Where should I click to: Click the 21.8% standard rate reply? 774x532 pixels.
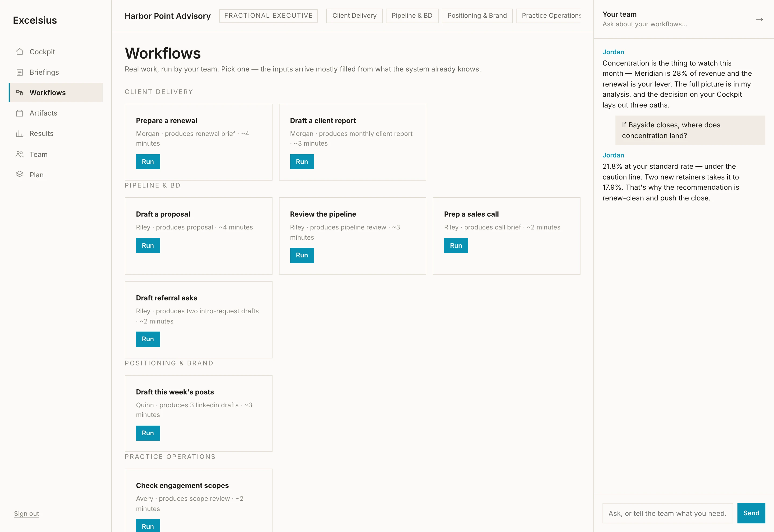(671, 182)
